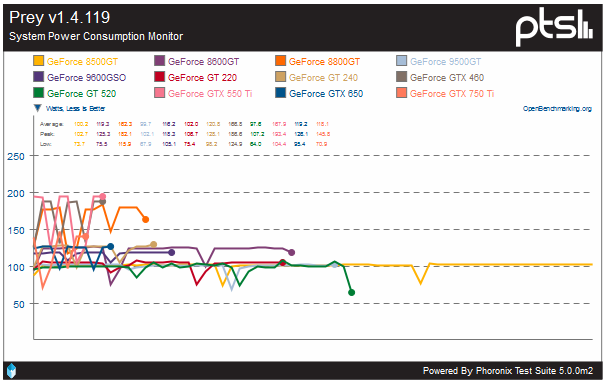Select the GeForce GTX 460 brown swatch
Viewport: 606px width, 384px height.
402,77
